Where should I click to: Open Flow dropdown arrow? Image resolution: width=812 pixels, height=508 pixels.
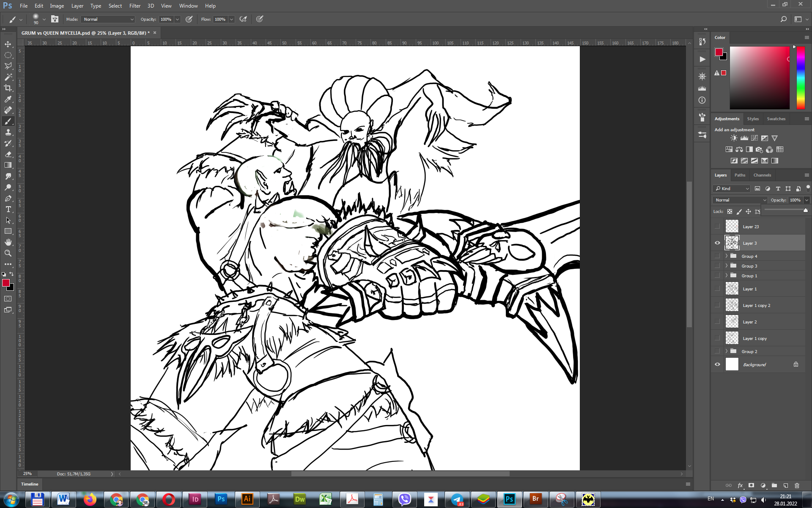pyautogui.click(x=232, y=19)
